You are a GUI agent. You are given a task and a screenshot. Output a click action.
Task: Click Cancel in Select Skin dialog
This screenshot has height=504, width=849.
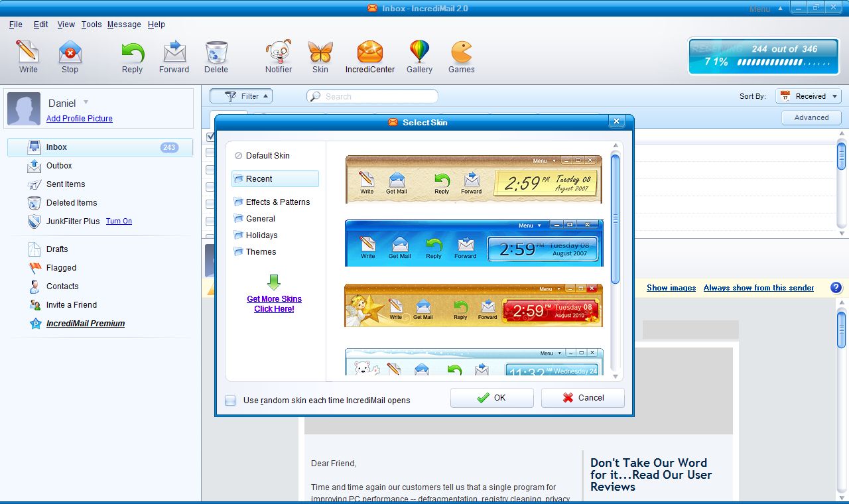(x=583, y=398)
